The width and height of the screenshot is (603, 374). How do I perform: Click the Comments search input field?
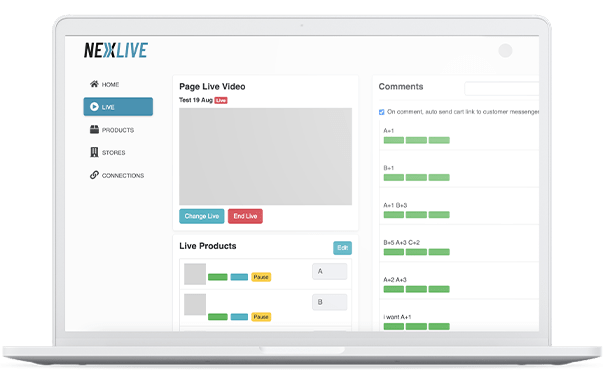click(x=501, y=88)
